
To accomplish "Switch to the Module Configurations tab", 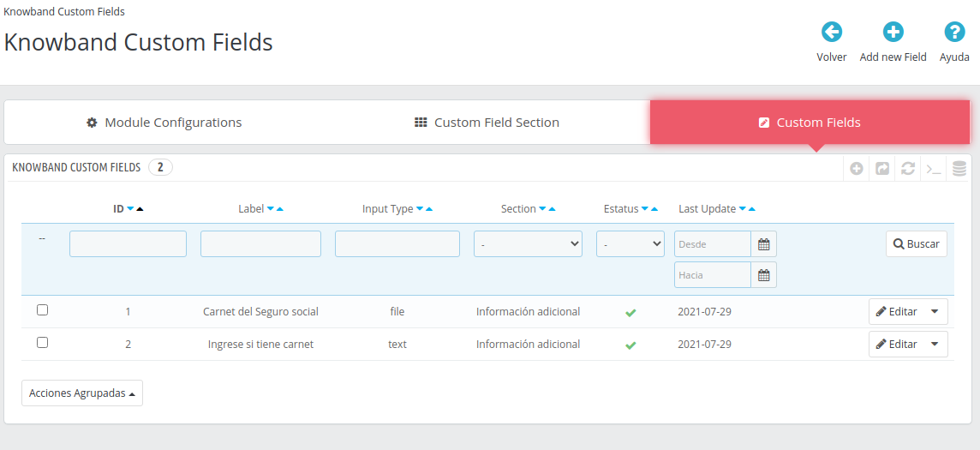I will point(164,123).
